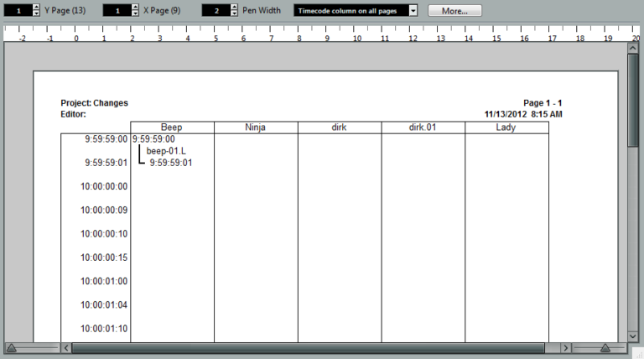
Task: Increase the Y Page value with up arrow
Action: 36,7
